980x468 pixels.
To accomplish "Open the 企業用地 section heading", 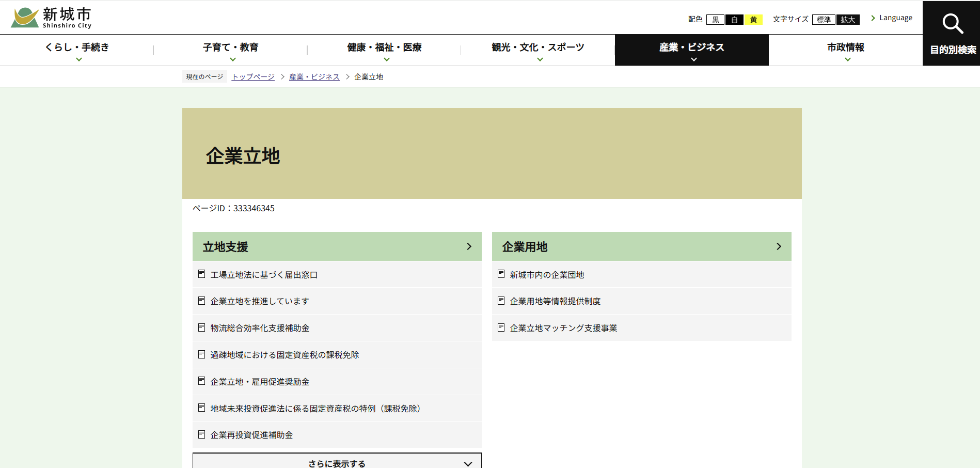I will 642,246.
